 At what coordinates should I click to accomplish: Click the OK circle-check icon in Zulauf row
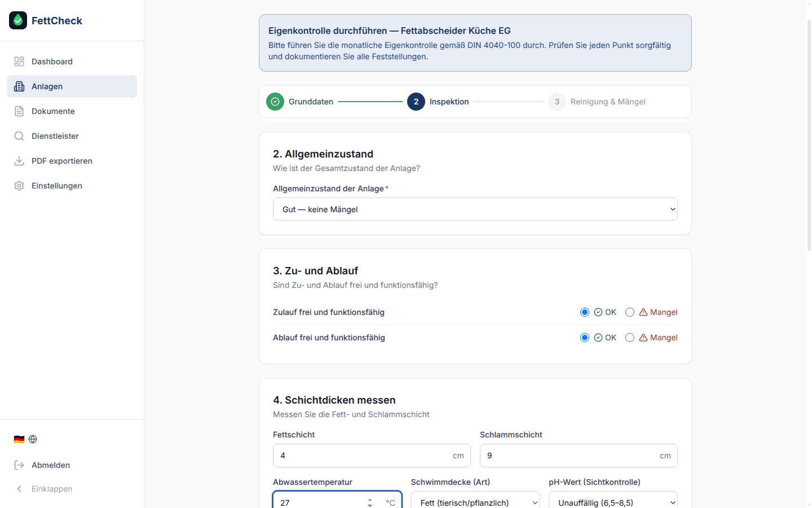pyautogui.click(x=598, y=312)
